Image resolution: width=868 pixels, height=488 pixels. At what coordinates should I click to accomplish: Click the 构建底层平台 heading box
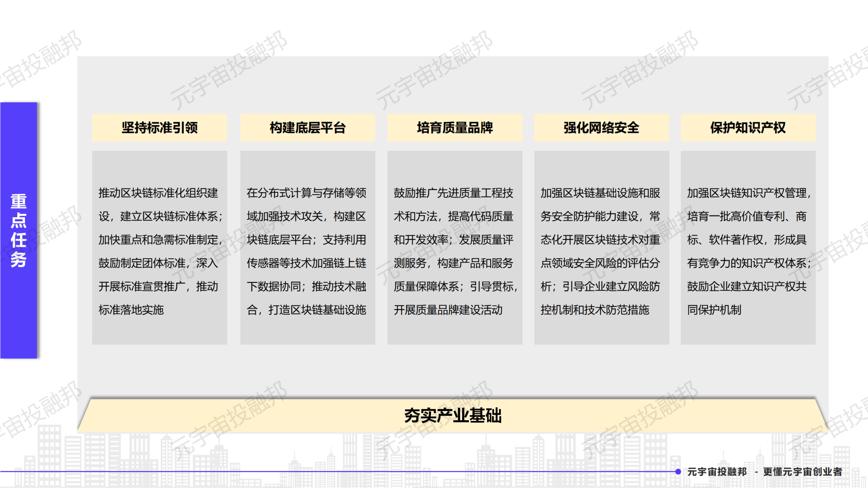pyautogui.click(x=308, y=128)
